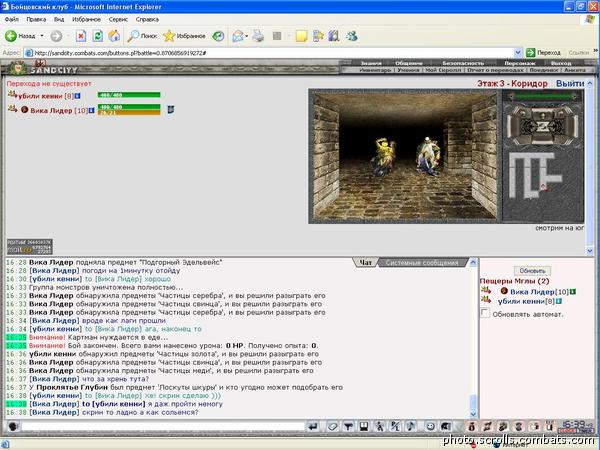This screenshot has height=450, width=600.
Task: Click the Search (Поиск) magnifier button
Action: click(x=142, y=36)
